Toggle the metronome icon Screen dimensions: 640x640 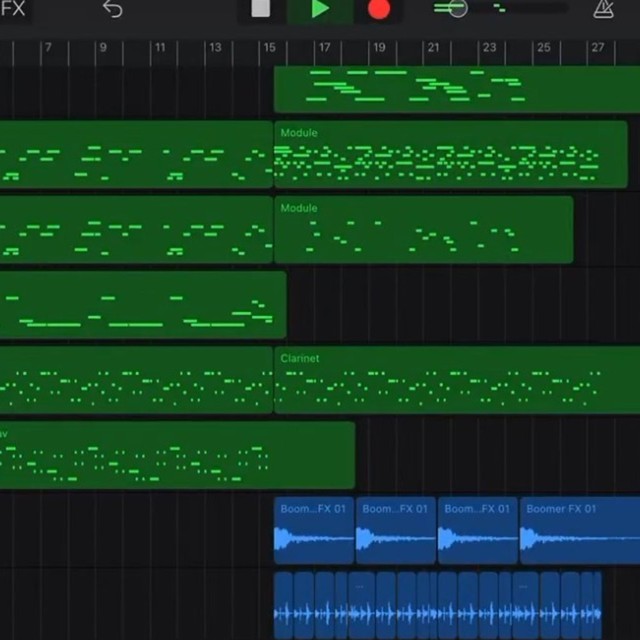coord(603,9)
